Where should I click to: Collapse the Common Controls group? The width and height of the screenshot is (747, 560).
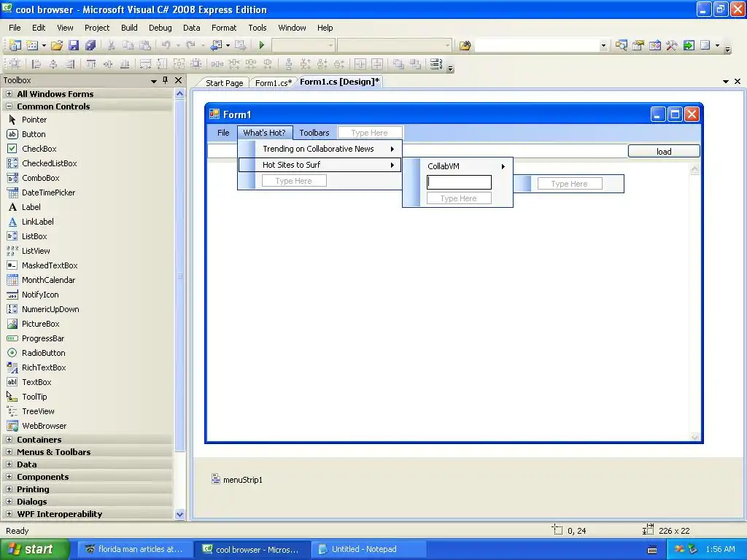click(x=9, y=106)
